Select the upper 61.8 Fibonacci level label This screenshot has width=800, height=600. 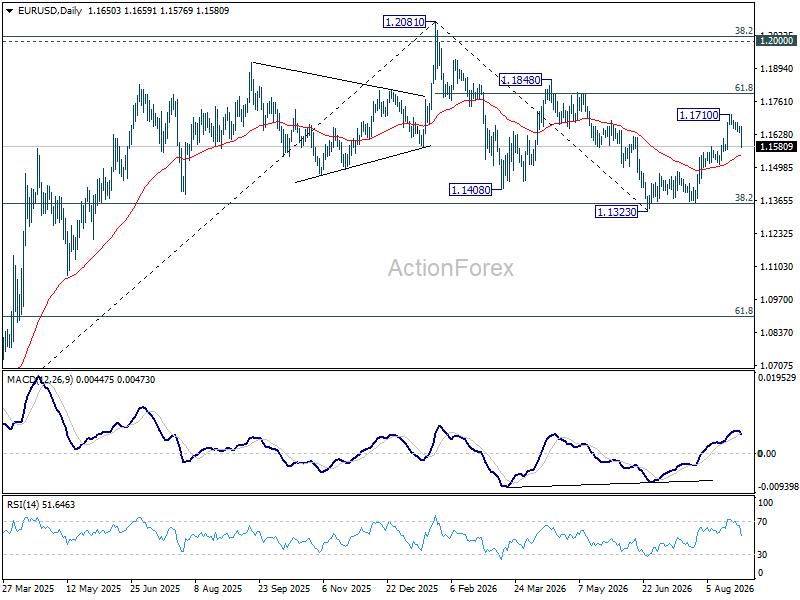pos(743,88)
